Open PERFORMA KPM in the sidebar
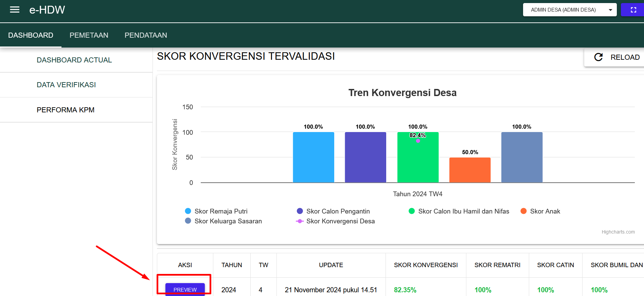This screenshot has height=296, width=644. coord(76,110)
